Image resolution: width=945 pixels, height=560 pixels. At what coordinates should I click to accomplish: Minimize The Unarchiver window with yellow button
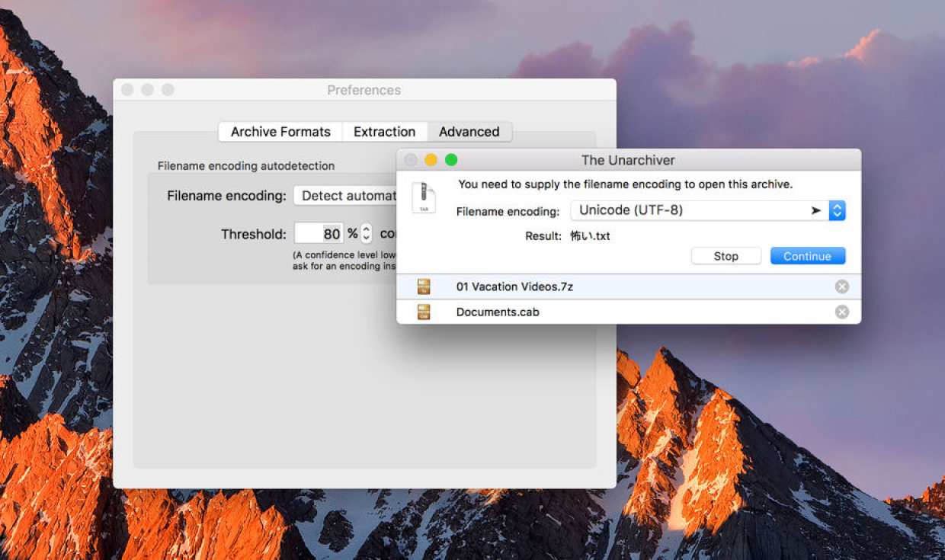[x=431, y=160]
